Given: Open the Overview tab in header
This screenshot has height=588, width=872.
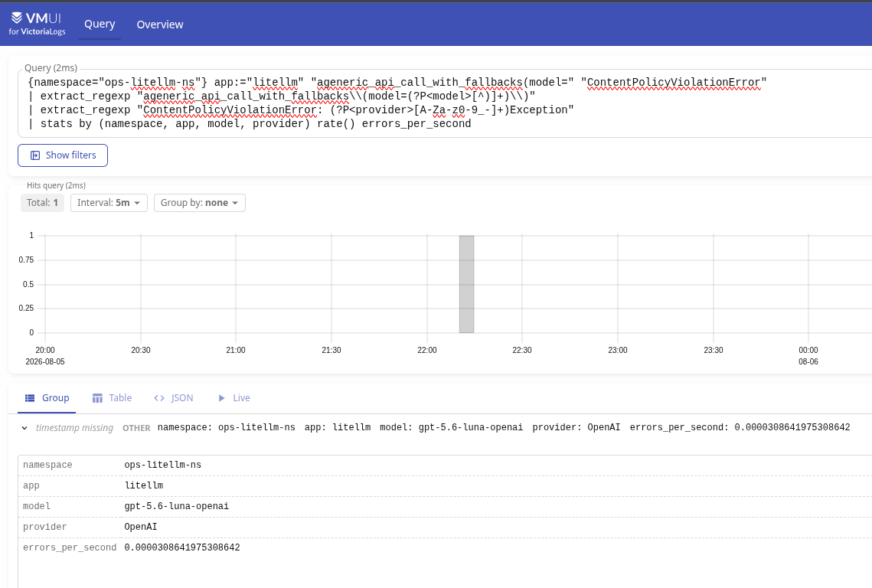Looking at the screenshot, I should (159, 24).
